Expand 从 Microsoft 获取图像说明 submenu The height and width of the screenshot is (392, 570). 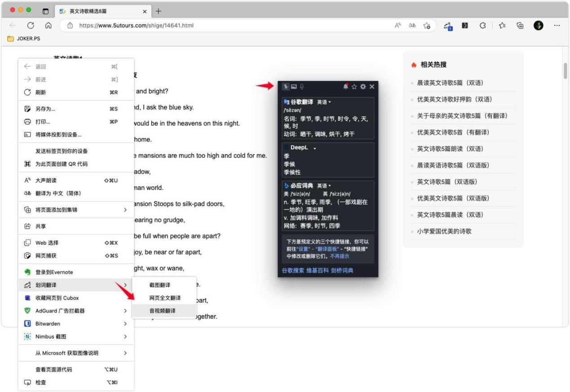click(76, 353)
